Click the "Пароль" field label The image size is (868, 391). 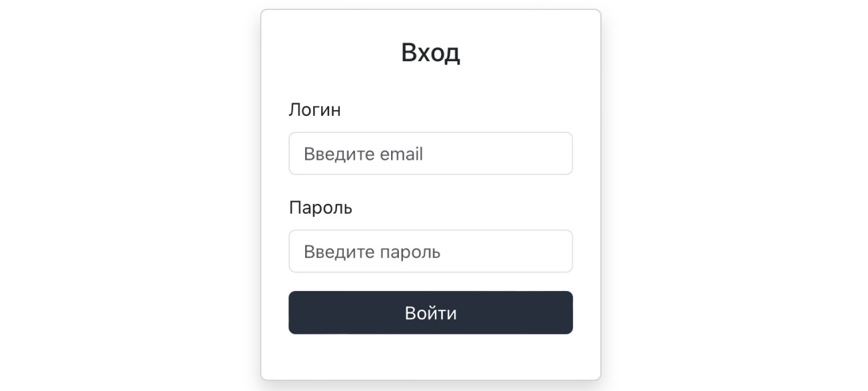[x=320, y=208]
